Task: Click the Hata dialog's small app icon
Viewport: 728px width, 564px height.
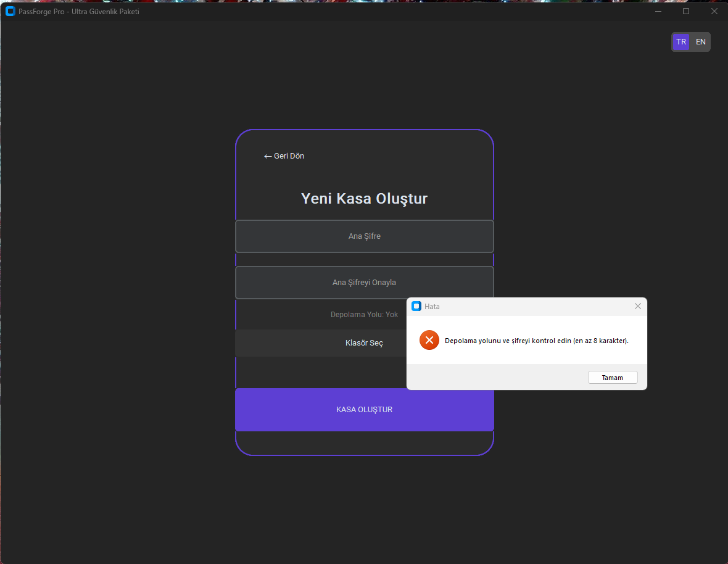Action: [x=416, y=306]
